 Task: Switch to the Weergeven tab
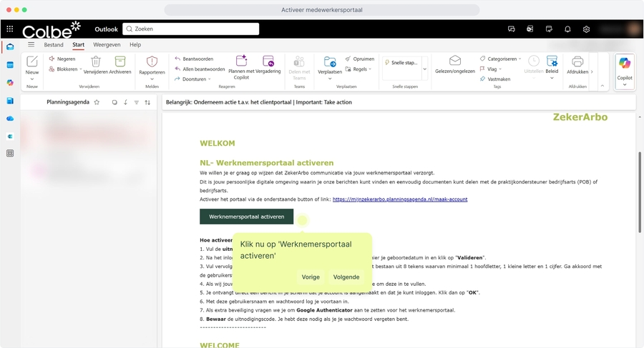coord(107,45)
